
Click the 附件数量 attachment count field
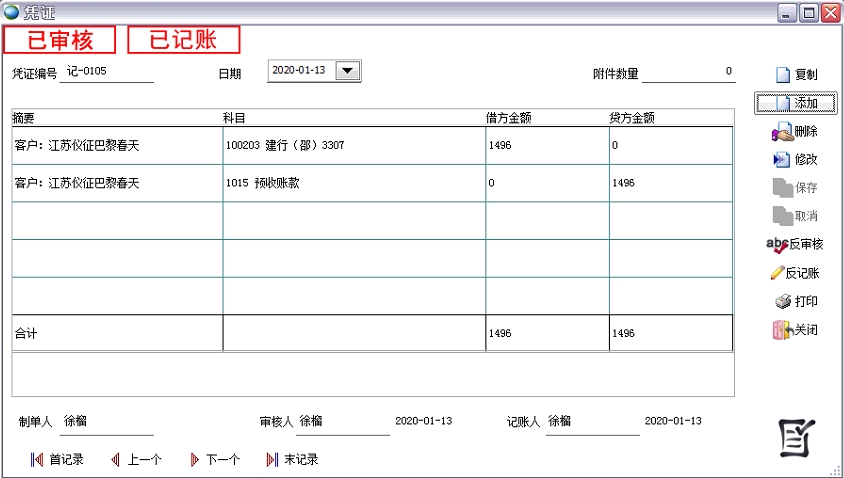(688, 72)
